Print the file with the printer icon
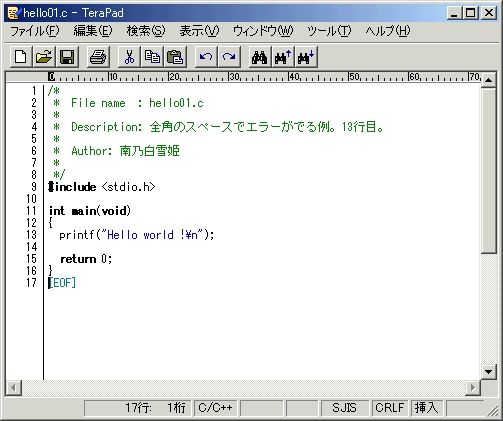This screenshot has height=421, width=503. pos(98,57)
